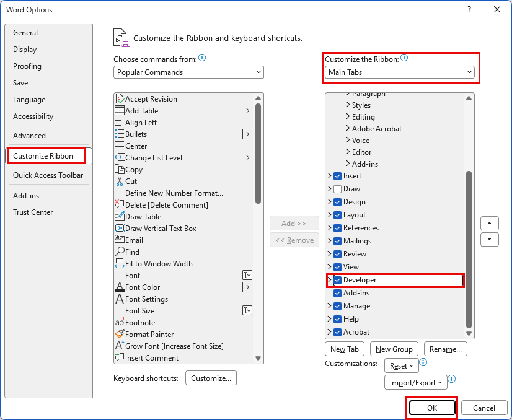
Task: Open the Main Tabs dropdown
Action: (x=400, y=72)
